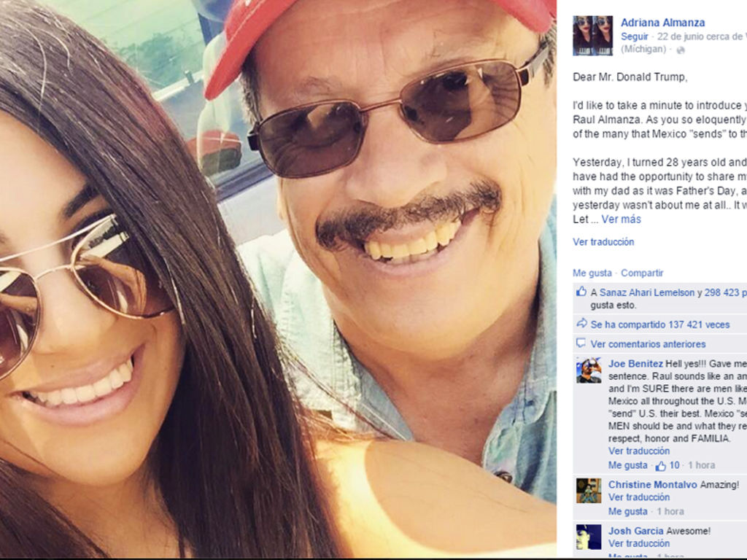View the 137 421 shares list

point(660,324)
